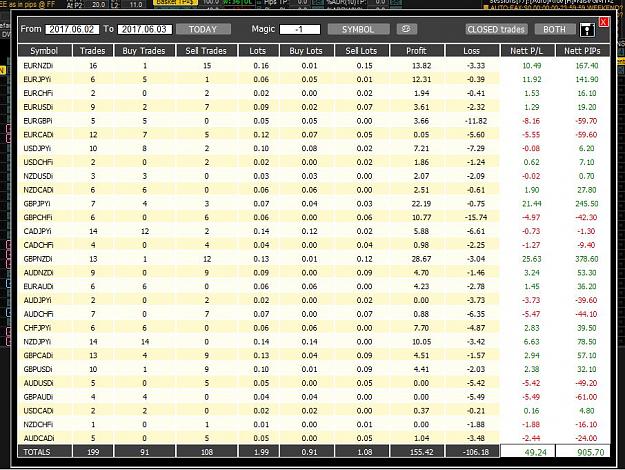Click the save (floppy disk) icon
This screenshot has height=470, width=625.
pyautogui.click(x=587, y=29)
